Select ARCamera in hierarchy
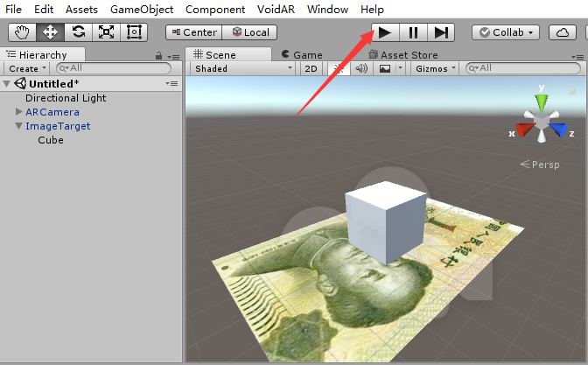The height and width of the screenshot is (365, 588). coord(52,112)
